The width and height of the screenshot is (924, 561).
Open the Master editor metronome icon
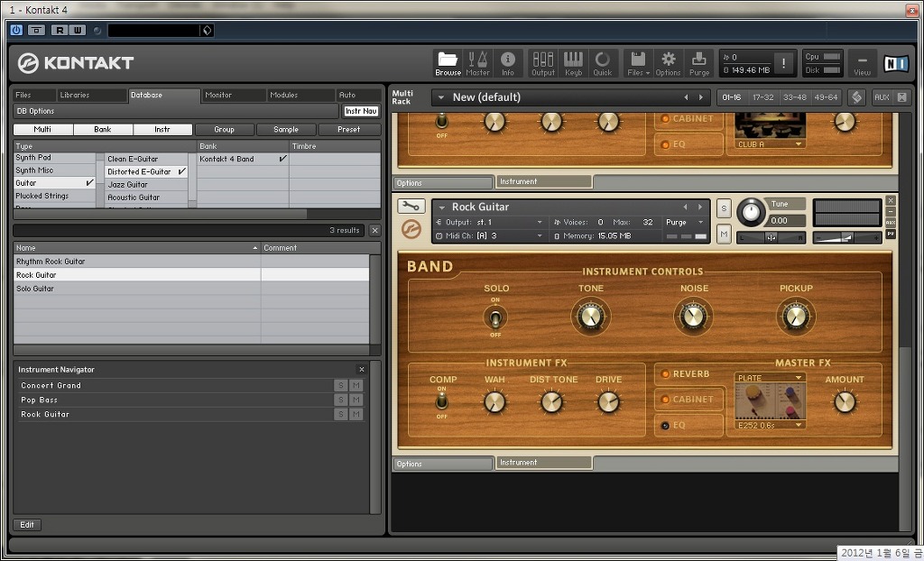coord(478,63)
